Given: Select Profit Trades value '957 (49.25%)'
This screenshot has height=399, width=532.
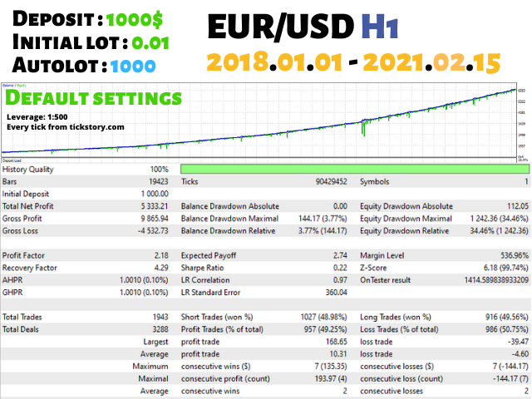Looking at the screenshot, I should pyautogui.click(x=326, y=329).
